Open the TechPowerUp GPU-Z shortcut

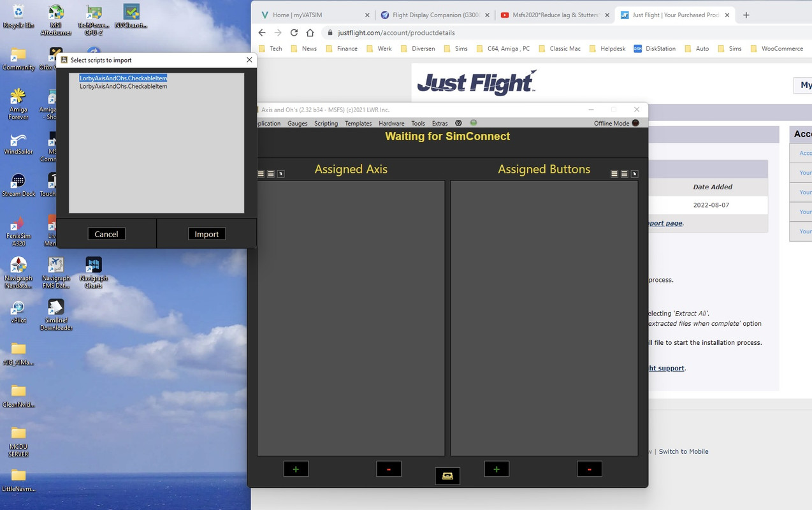pos(94,19)
